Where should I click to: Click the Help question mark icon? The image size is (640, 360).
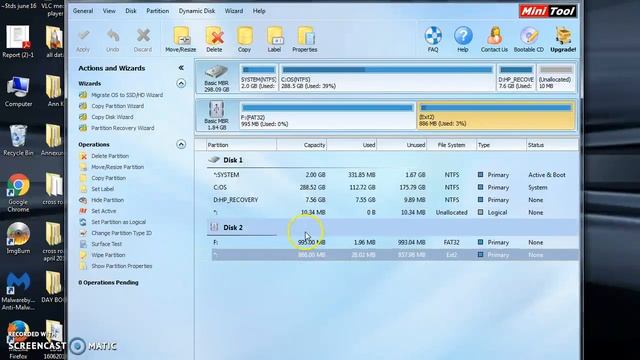pos(463,40)
